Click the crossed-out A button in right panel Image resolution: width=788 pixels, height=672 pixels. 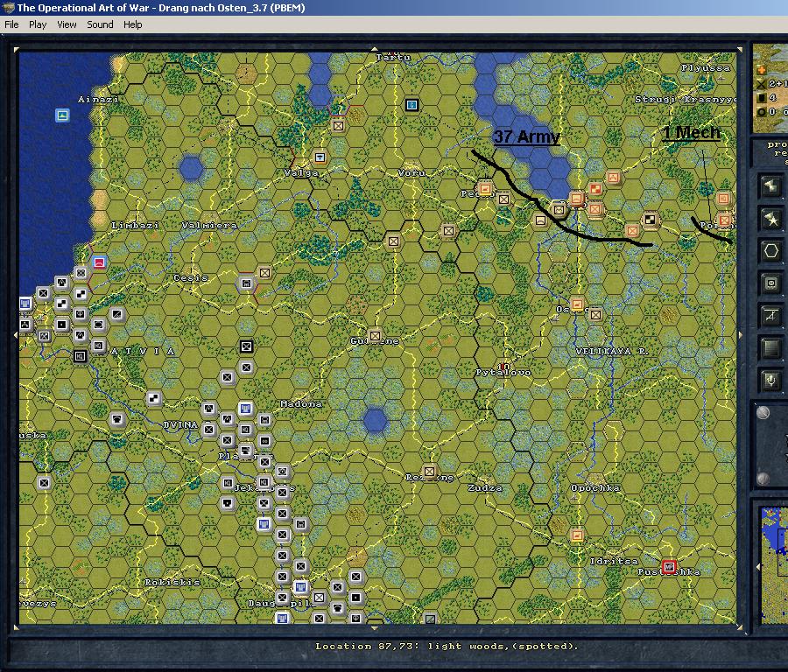[771, 315]
